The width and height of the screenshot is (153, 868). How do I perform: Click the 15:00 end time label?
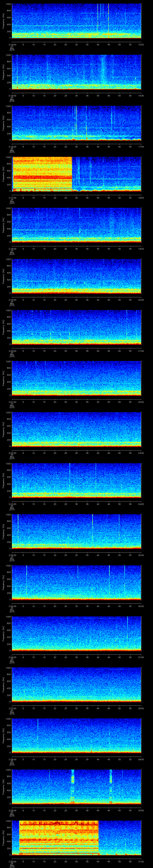click(141, 44)
